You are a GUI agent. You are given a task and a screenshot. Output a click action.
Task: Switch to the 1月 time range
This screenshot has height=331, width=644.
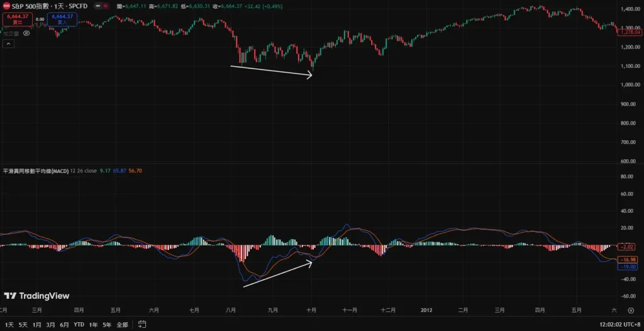click(37, 325)
